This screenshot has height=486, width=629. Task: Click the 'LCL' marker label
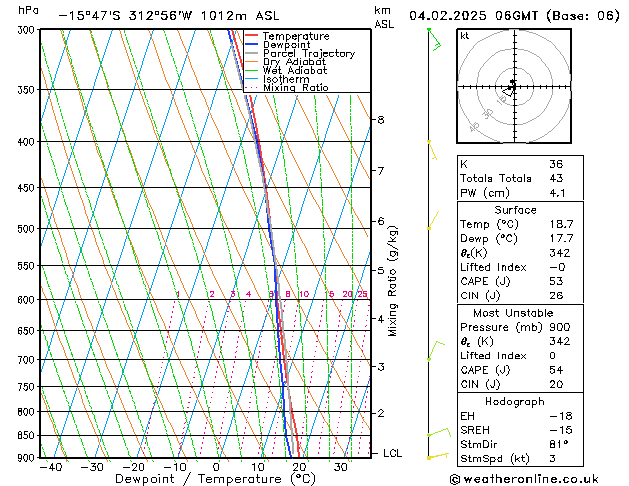tap(392, 453)
